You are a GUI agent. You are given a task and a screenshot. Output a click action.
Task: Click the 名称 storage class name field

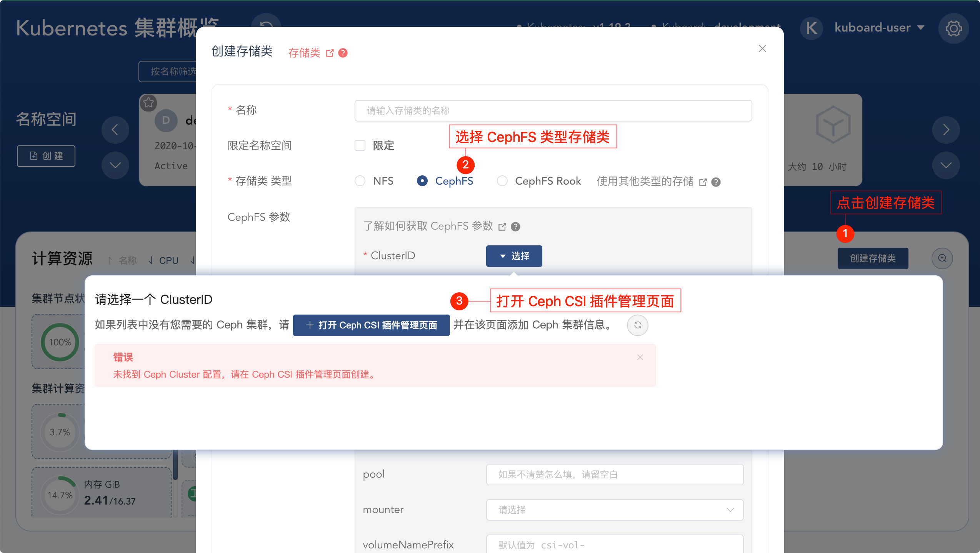[553, 111]
